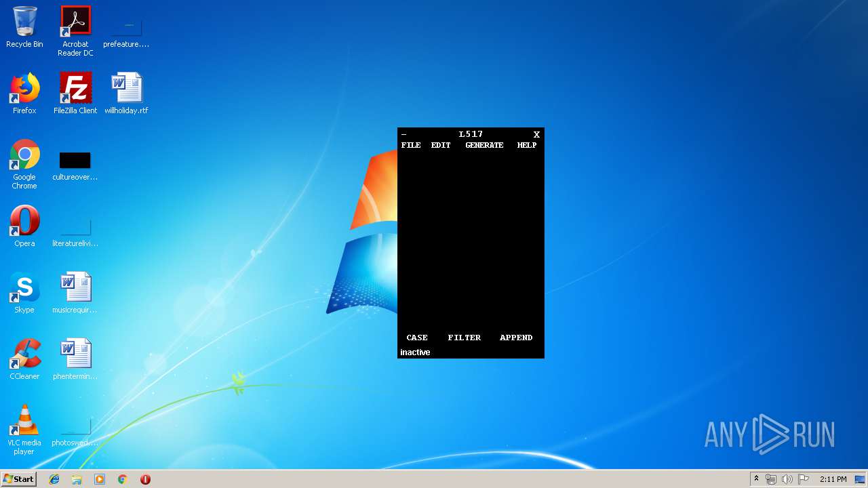Open Opera from the taskbar
Image resolution: width=868 pixels, height=488 pixels.
[x=145, y=479]
